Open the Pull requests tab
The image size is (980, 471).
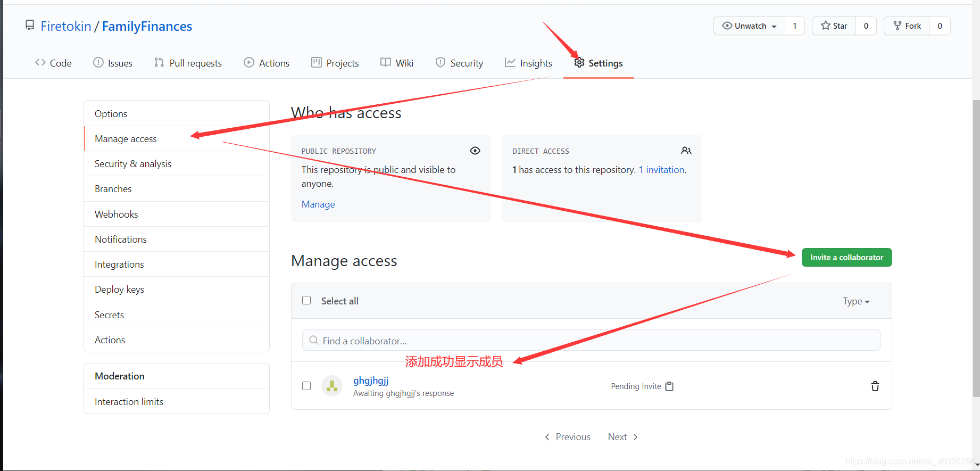click(x=188, y=63)
